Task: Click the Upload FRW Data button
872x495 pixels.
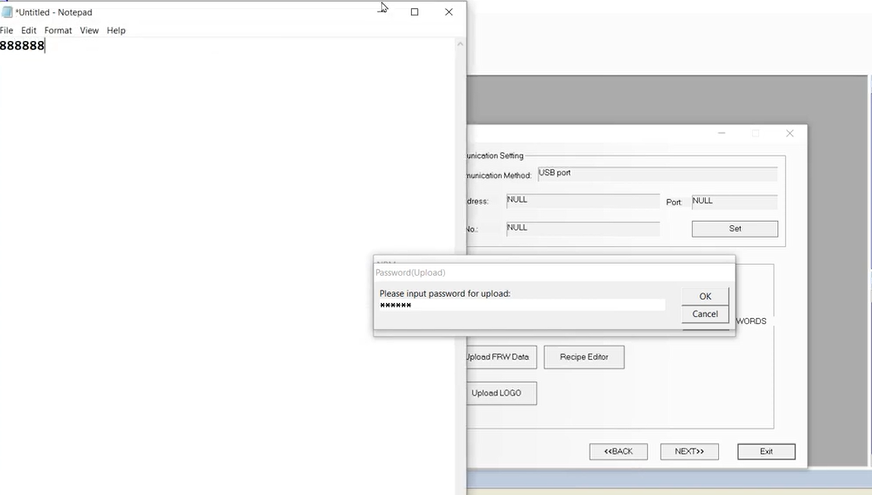Action: 499,357
